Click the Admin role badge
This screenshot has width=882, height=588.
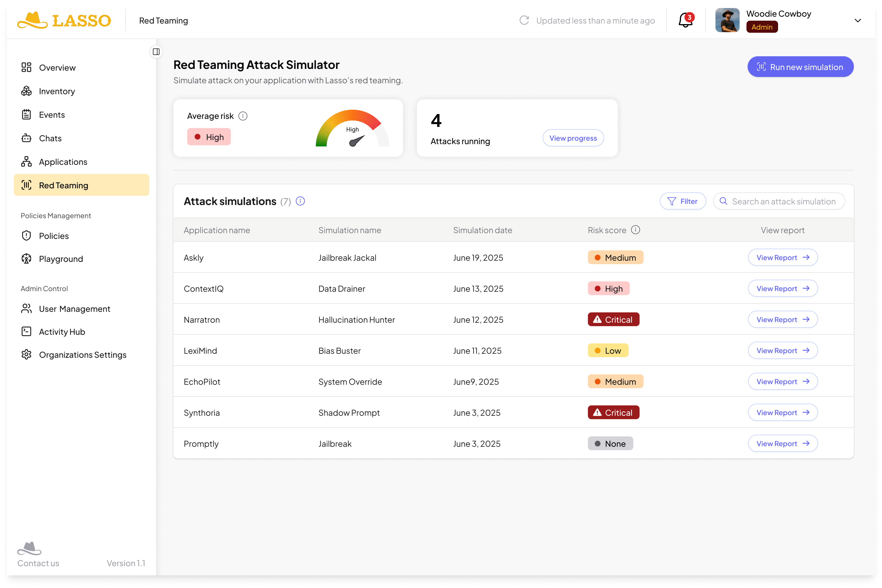[762, 27]
